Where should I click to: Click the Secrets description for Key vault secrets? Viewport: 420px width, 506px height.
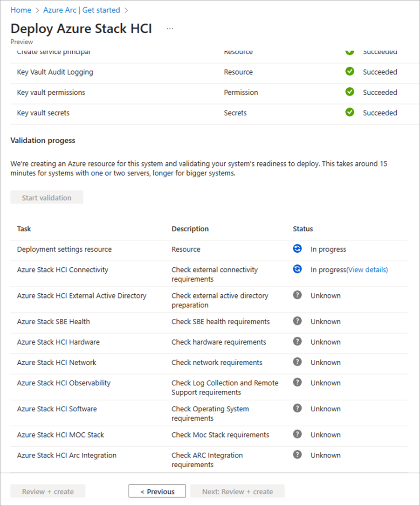click(235, 113)
